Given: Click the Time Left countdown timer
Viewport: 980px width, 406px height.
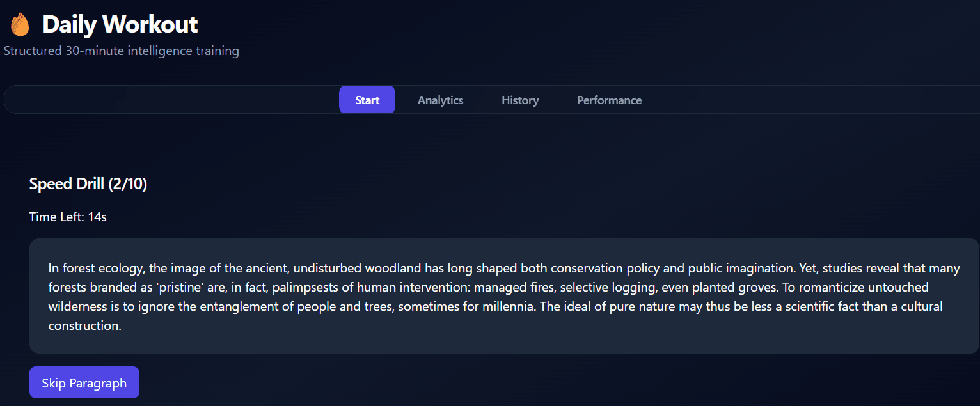Looking at the screenshot, I should (68, 217).
